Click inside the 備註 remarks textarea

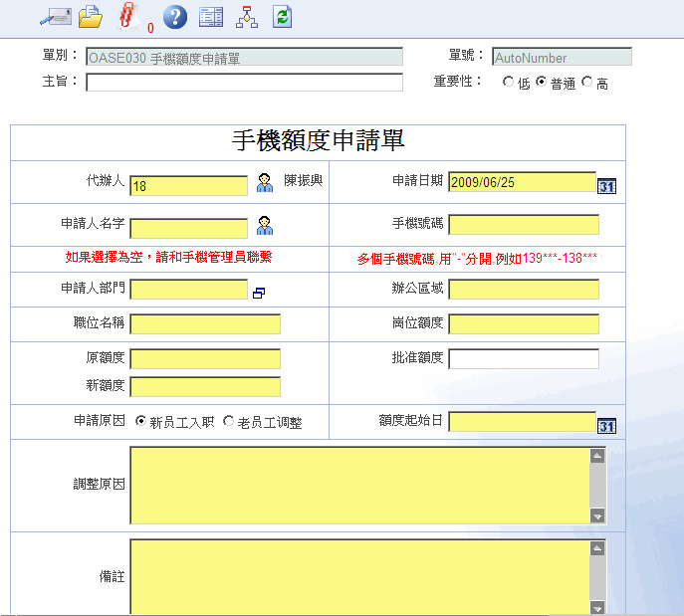[x=359, y=575]
